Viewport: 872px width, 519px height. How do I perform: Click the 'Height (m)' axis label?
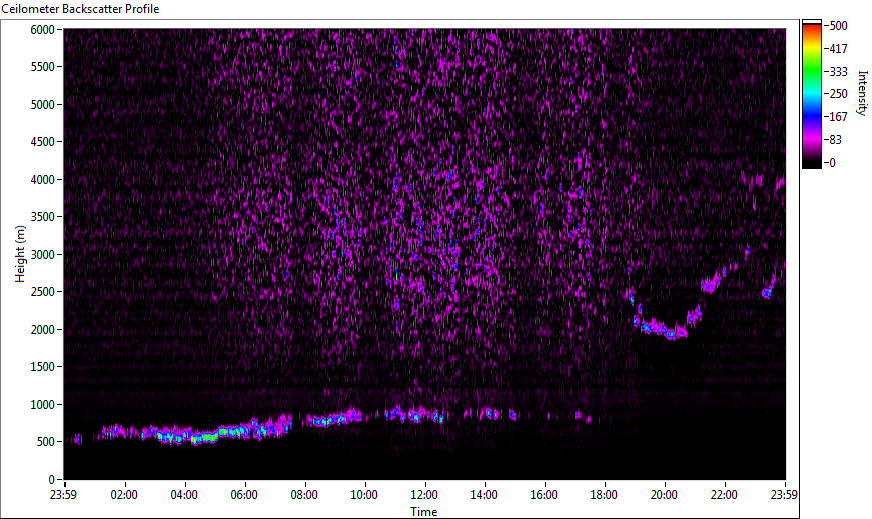tap(20, 254)
